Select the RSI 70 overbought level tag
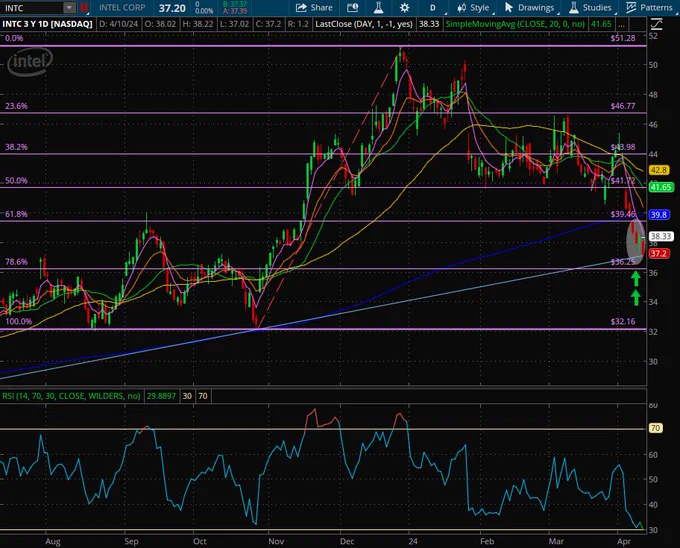This screenshot has width=680, height=548. click(203, 396)
